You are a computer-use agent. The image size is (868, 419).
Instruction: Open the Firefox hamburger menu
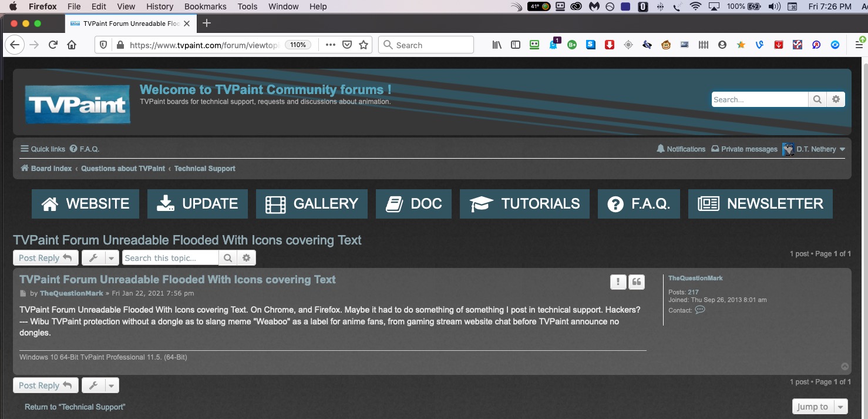(x=860, y=45)
